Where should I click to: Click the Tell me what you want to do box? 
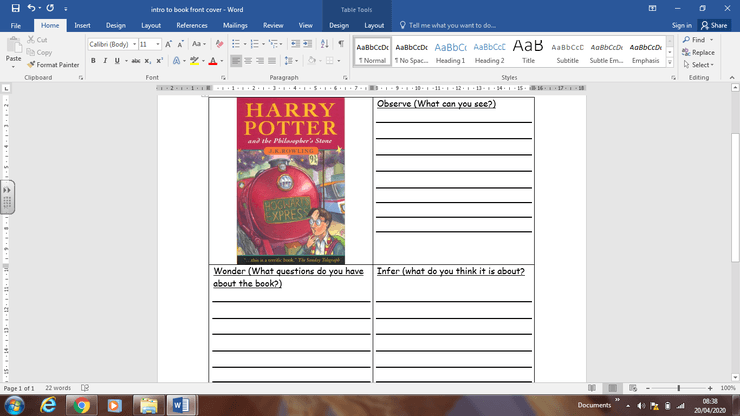click(448, 25)
